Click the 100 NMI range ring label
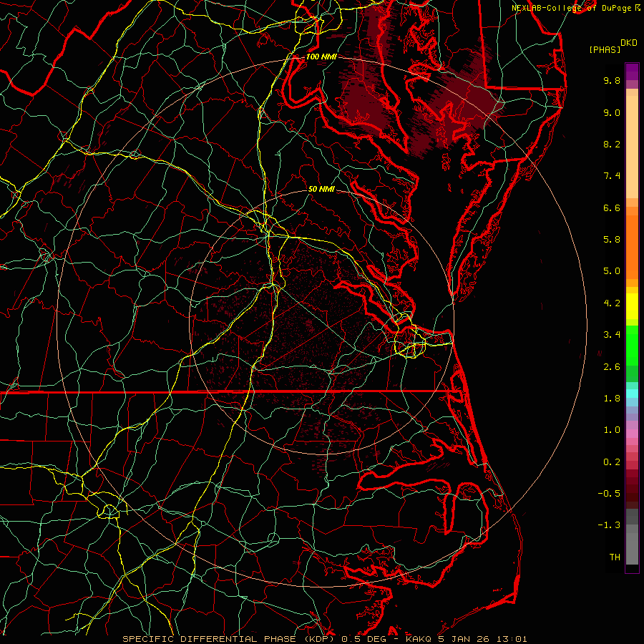The image size is (644, 644). coord(321,57)
